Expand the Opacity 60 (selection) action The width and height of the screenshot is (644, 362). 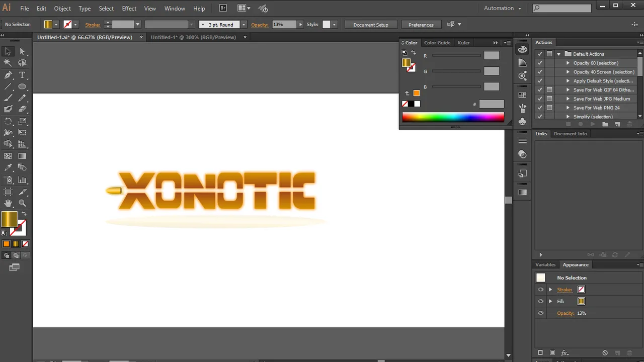click(x=568, y=63)
